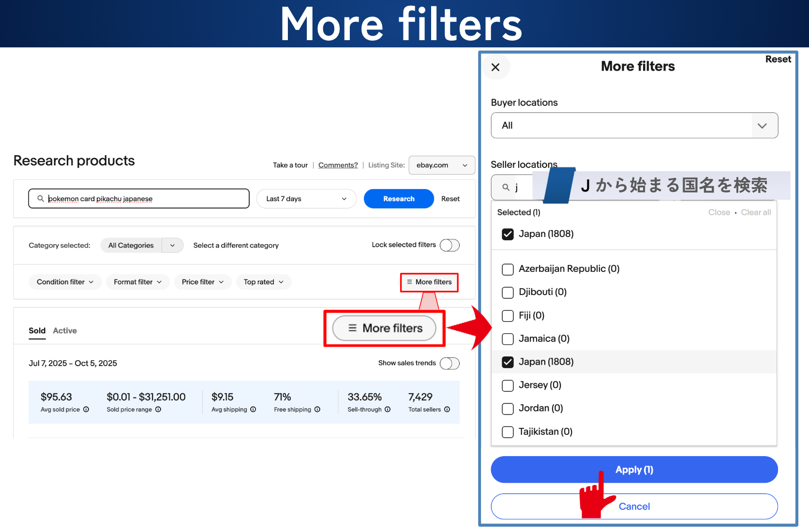Select the Sold tab
Image resolution: width=809 pixels, height=532 pixels.
tap(37, 331)
